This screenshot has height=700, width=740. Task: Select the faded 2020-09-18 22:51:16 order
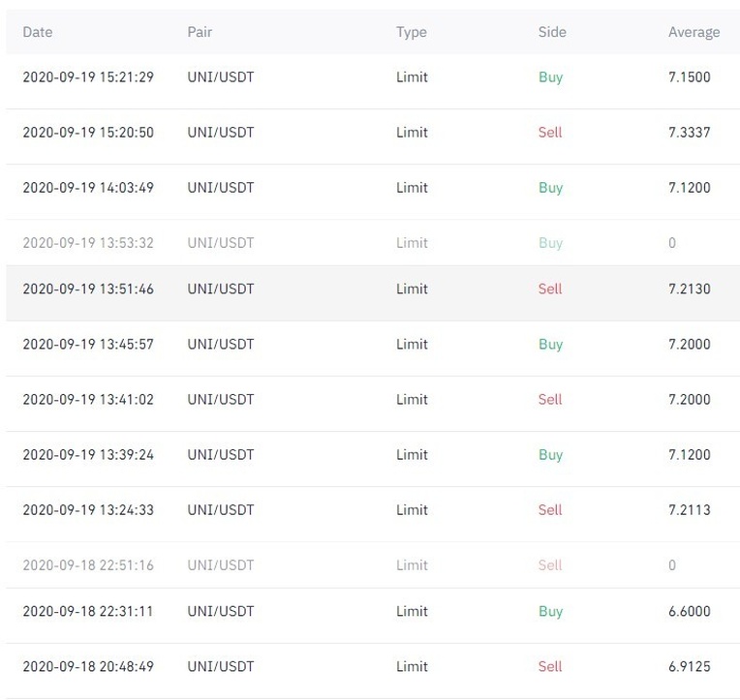click(88, 564)
